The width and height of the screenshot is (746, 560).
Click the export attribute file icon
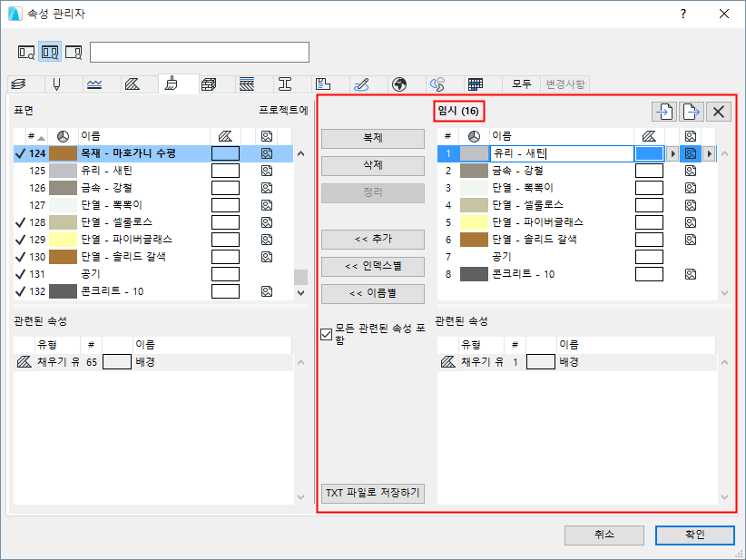click(692, 112)
